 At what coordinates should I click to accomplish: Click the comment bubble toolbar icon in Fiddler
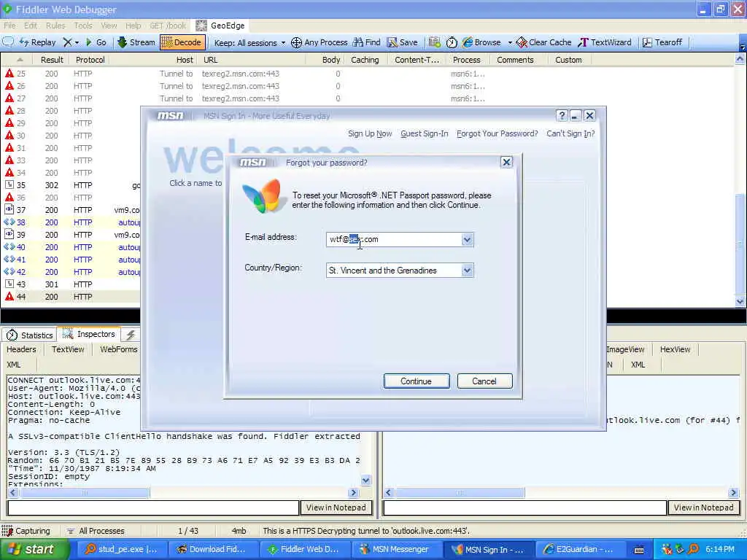pos(8,42)
